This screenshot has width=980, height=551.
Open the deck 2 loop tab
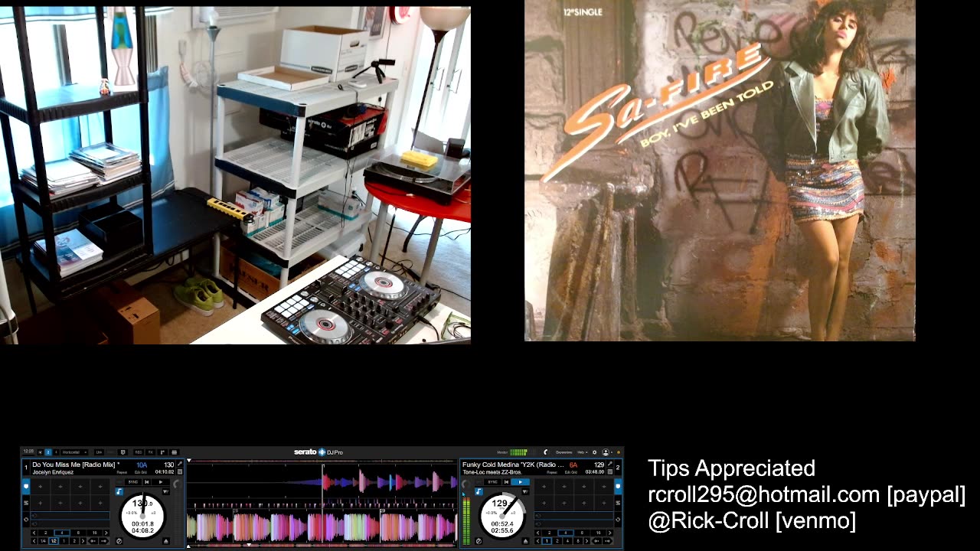(618, 520)
